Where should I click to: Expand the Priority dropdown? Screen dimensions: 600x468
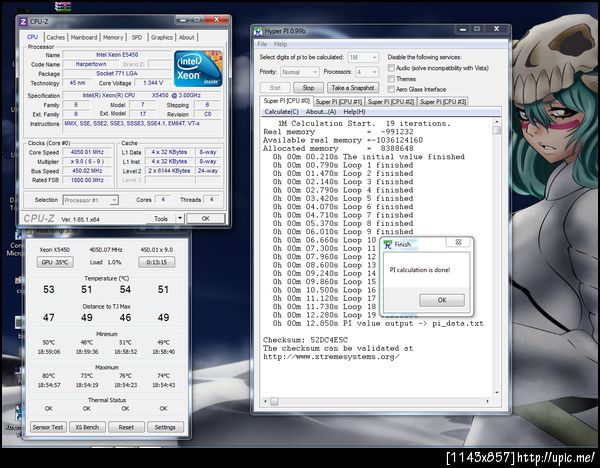(x=299, y=72)
